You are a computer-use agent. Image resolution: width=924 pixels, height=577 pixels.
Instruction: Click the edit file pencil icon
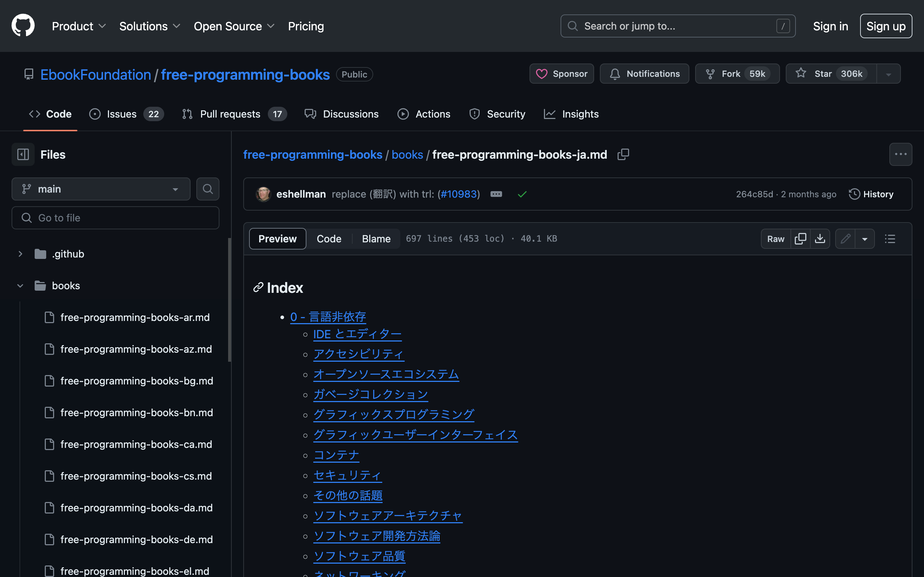(x=845, y=239)
